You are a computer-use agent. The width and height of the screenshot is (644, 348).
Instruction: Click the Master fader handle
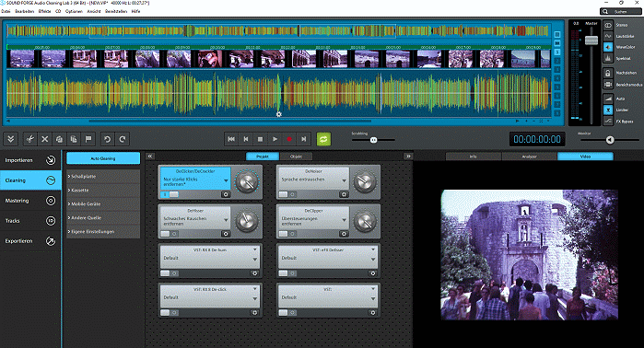591,41
